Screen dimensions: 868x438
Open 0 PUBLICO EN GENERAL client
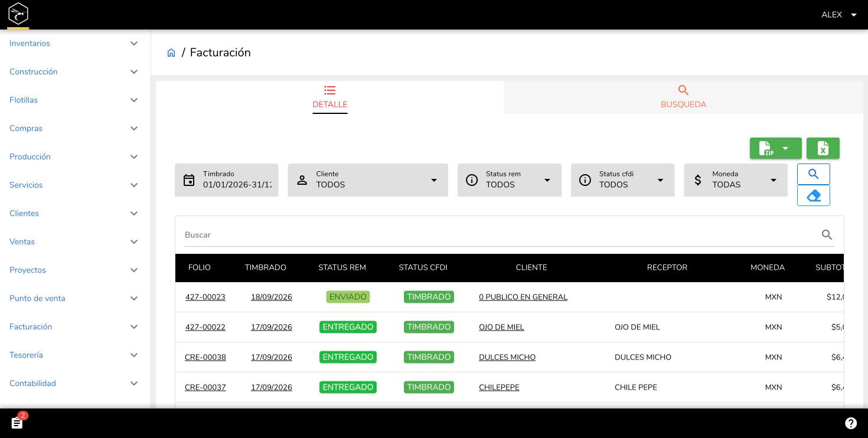(523, 297)
